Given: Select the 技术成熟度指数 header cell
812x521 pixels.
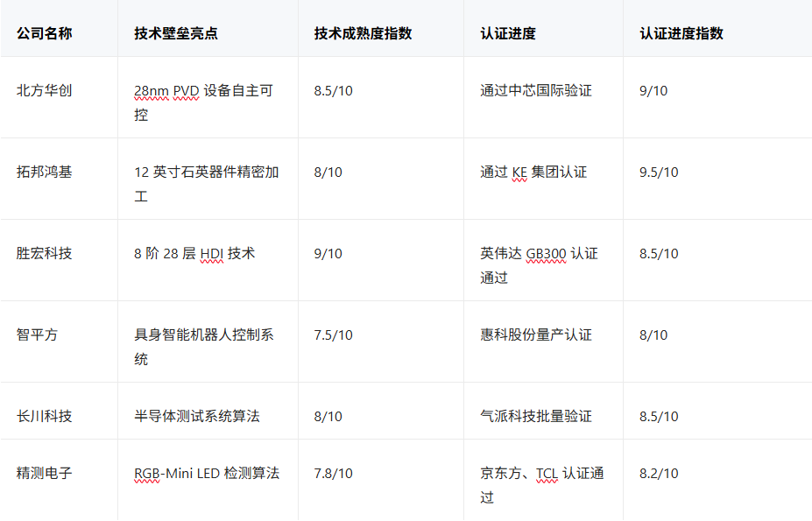Looking at the screenshot, I should click(363, 33).
